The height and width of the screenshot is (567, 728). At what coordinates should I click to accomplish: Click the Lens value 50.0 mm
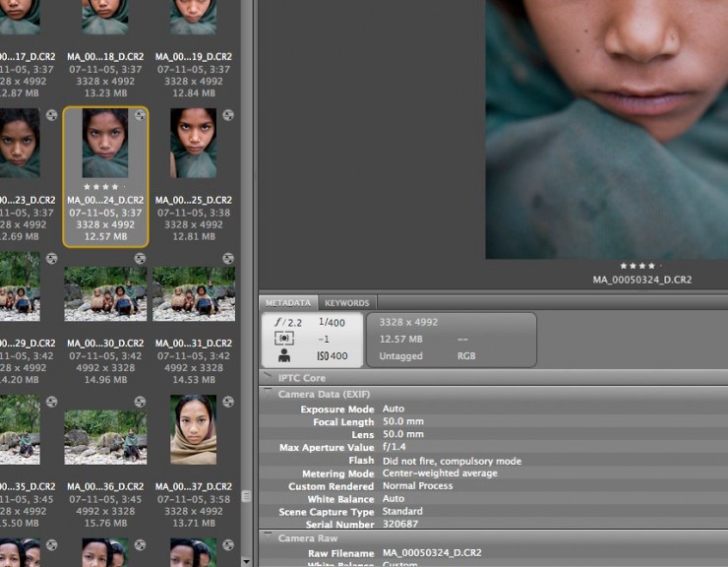(403, 434)
